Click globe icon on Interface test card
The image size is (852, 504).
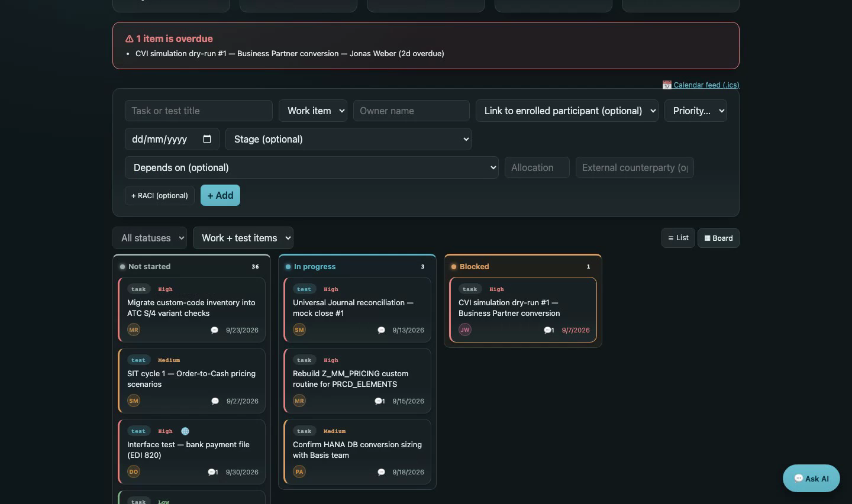click(x=185, y=431)
